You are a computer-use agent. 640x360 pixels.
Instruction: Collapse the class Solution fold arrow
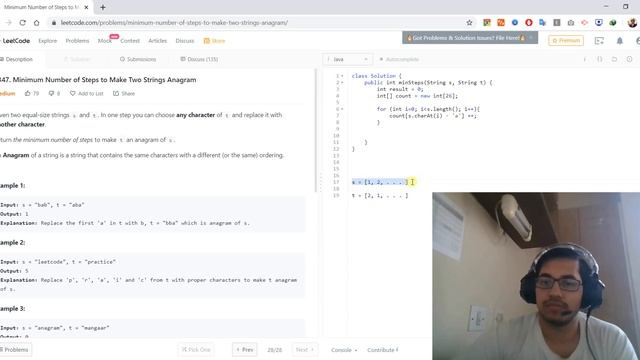click(x=342, y=76)
